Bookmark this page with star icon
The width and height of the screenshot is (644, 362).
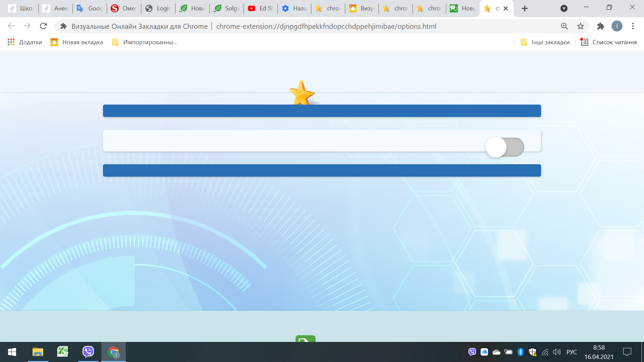click(x=581, y=26)
